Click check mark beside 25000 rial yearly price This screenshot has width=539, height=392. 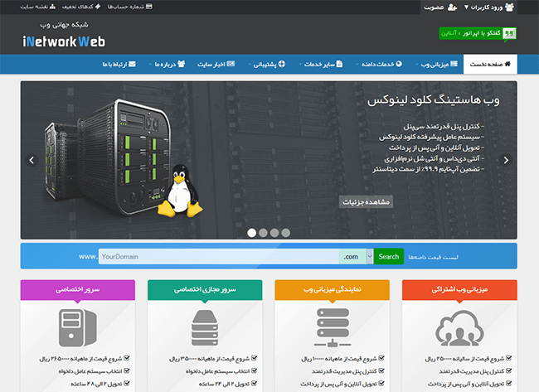click(x=509, y=358)
